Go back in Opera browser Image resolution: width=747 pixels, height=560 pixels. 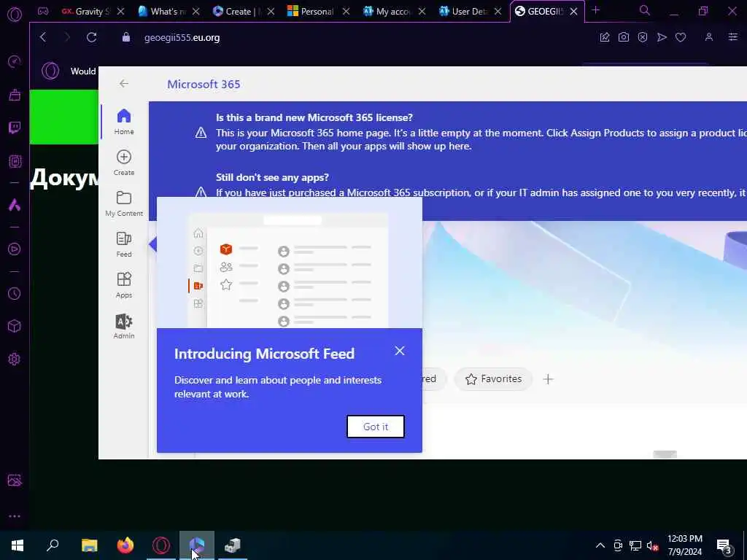point(43,37)
